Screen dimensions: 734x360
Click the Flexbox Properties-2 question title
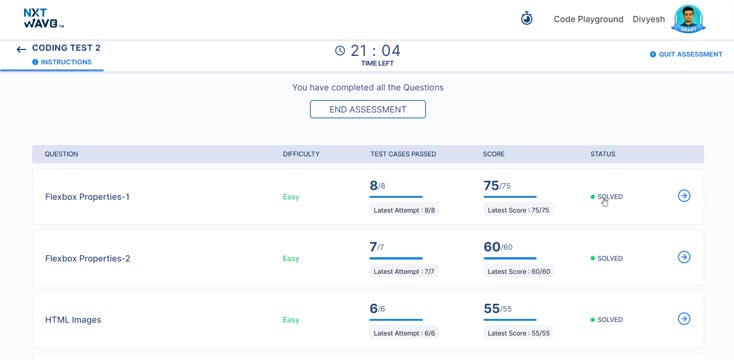[88, 258]
